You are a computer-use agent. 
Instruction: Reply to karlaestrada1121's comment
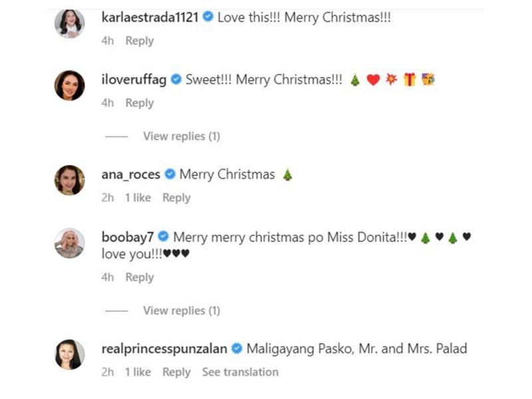point(140,41)
